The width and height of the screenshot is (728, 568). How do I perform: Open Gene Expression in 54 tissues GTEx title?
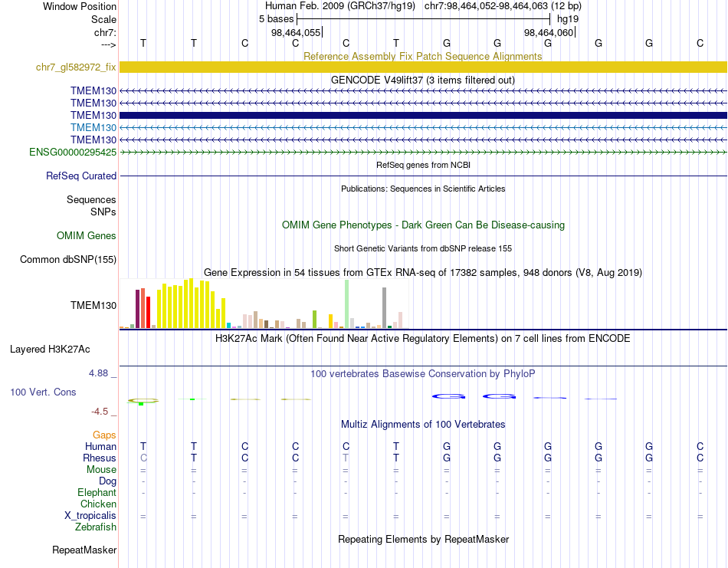pyautogui.click(x=423, y=273)
